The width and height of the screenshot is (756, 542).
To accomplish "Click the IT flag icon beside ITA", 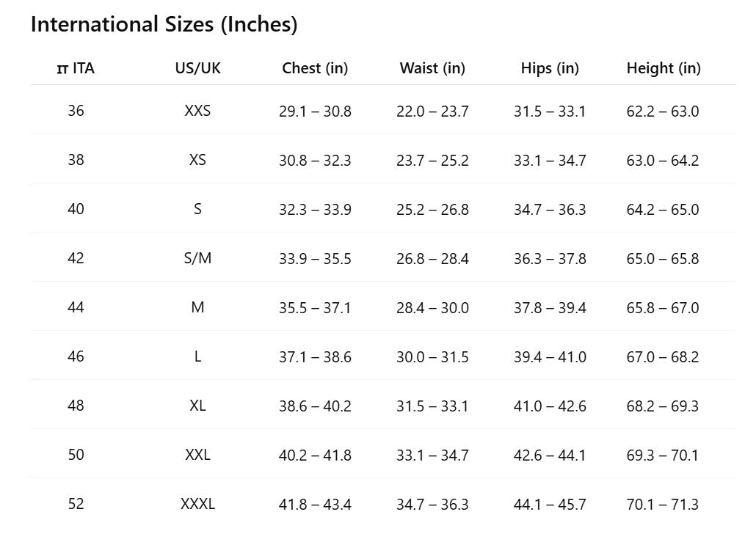I will point(62,70).
